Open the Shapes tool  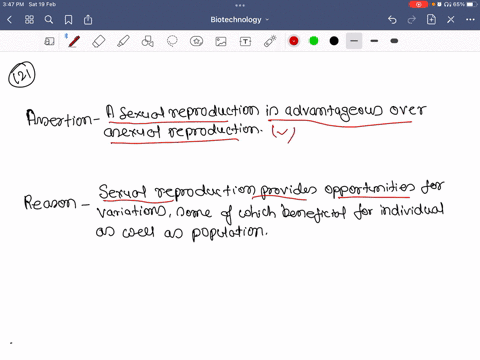tap(147, 41)
